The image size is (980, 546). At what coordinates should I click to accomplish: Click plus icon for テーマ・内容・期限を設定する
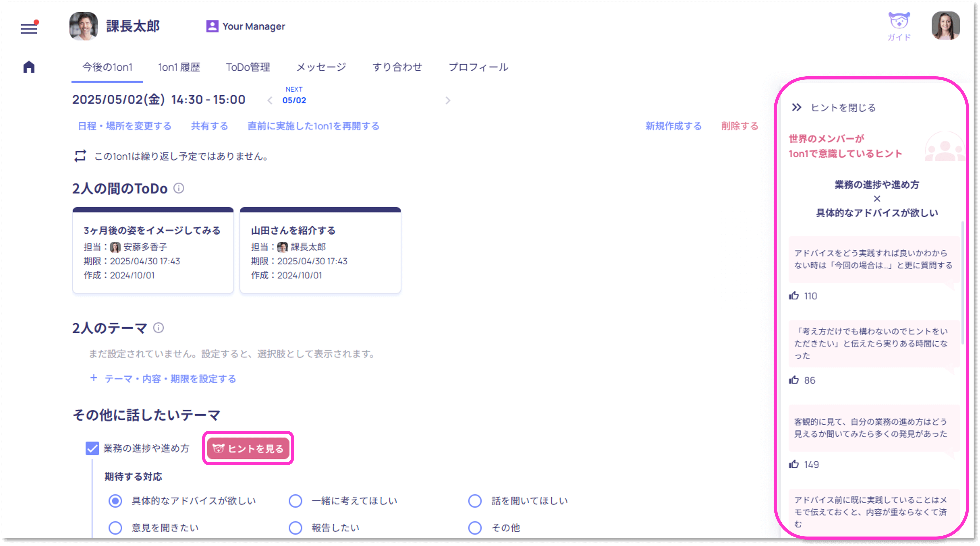[94, 378]
